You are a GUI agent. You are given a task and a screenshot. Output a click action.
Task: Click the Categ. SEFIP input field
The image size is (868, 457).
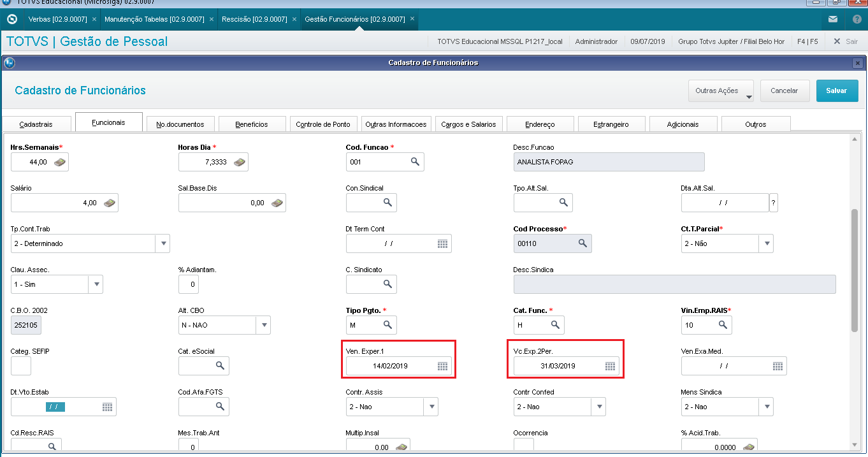(x=21, y=366)
